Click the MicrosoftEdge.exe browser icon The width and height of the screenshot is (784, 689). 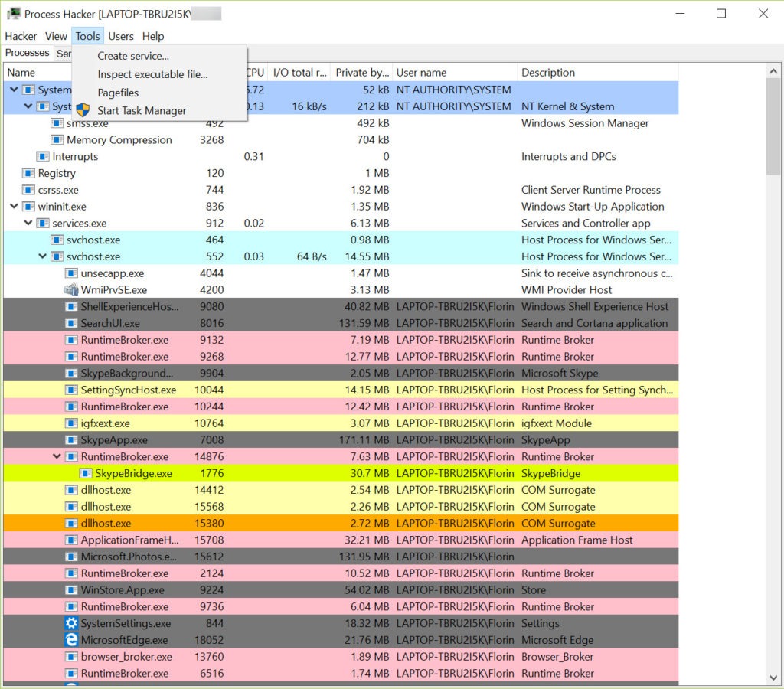71,640
